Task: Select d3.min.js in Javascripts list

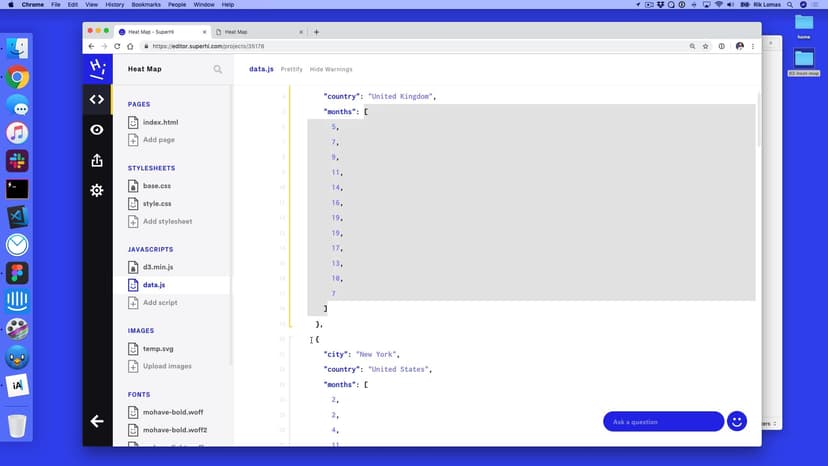Action: tap(158, 267)
